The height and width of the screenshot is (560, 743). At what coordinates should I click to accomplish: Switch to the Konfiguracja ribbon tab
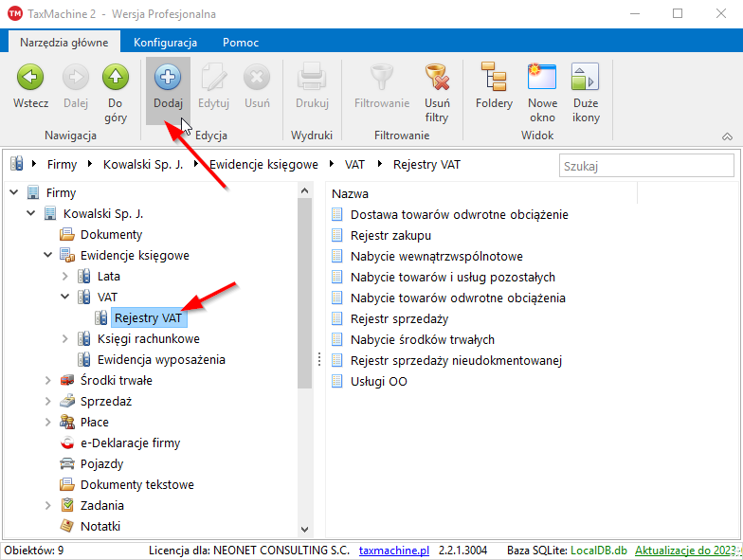(x=165, y=43)
